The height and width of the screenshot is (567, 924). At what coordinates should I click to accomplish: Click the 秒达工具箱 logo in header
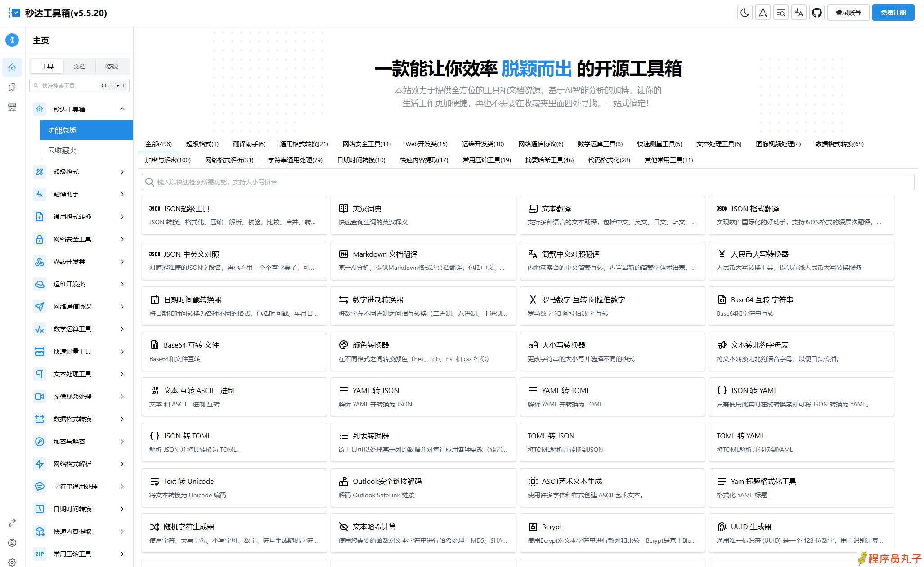pos(14,13)
